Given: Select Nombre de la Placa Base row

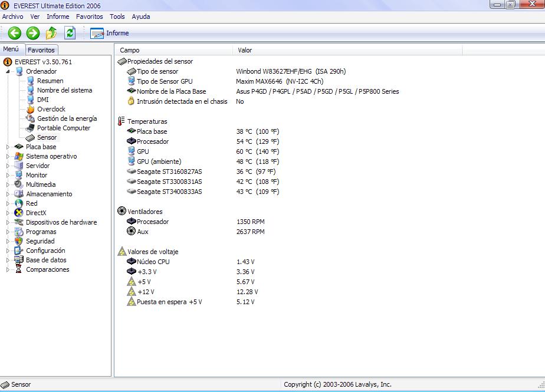Looking at the screenshot, I should coord(263,91).
